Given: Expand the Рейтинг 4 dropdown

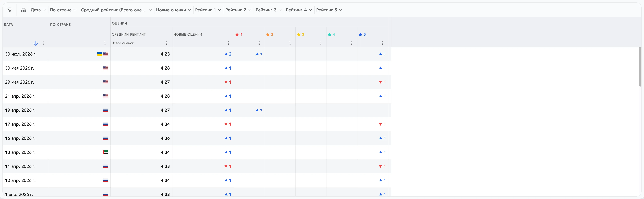Looking at the screenshot, I should point(299,10).
